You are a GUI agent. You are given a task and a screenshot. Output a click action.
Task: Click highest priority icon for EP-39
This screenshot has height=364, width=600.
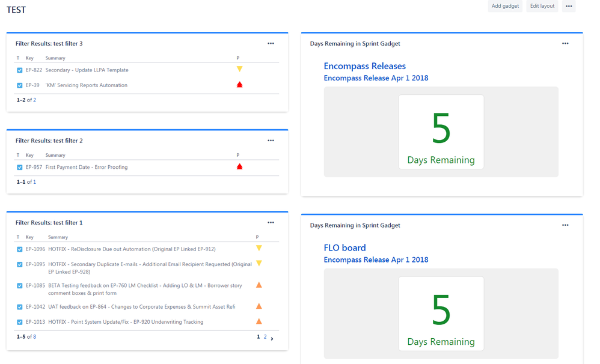pyautogui.click(x=239, y=85)
